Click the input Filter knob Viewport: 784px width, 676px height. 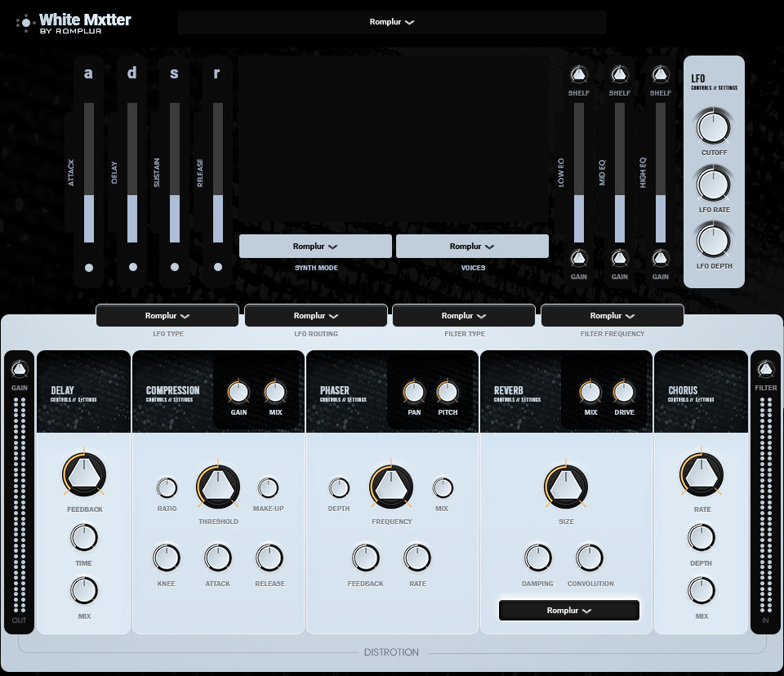pos(765,370)
